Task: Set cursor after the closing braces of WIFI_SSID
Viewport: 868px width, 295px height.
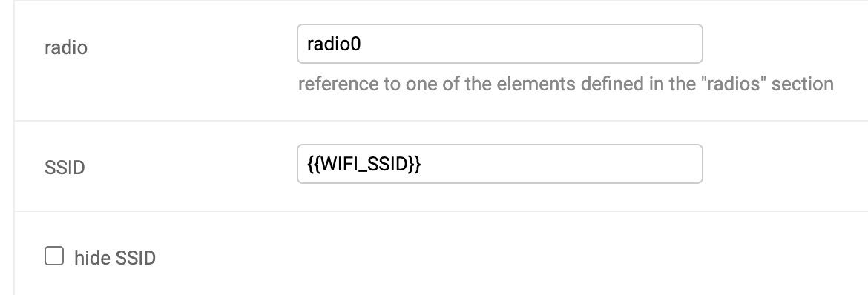Action: click(422, 165)
